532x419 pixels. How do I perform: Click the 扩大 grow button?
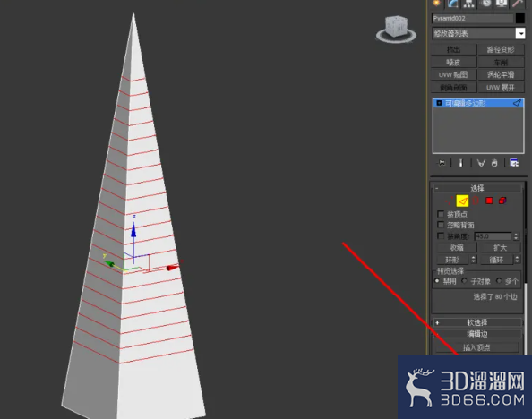click(500, 248)
